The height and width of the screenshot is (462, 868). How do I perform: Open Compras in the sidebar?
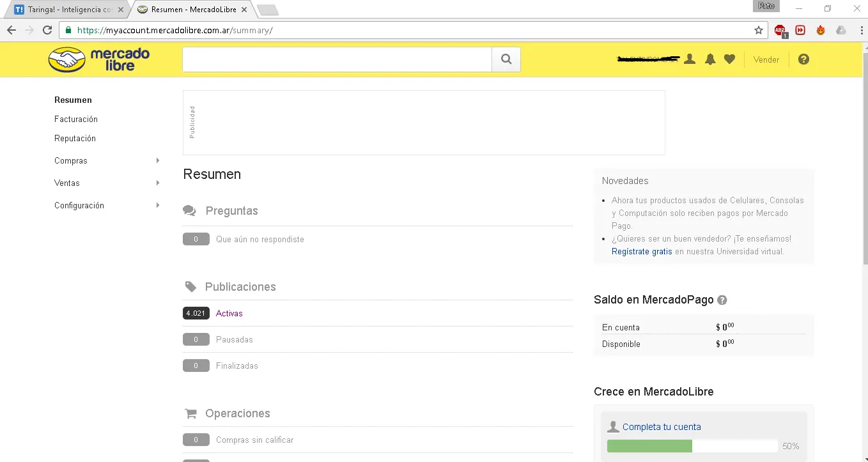[x=71, y=160]
